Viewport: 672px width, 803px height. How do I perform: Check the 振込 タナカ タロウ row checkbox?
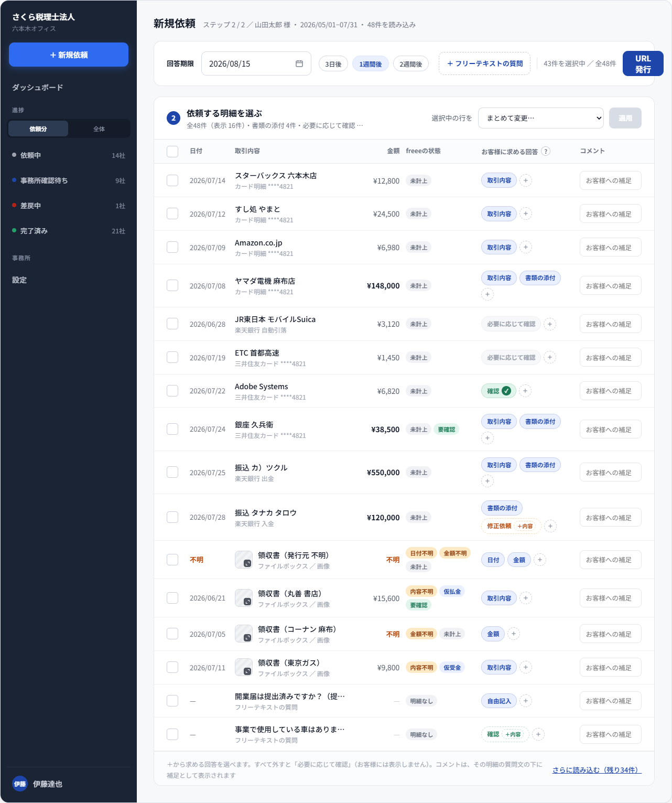coord(172,517)
